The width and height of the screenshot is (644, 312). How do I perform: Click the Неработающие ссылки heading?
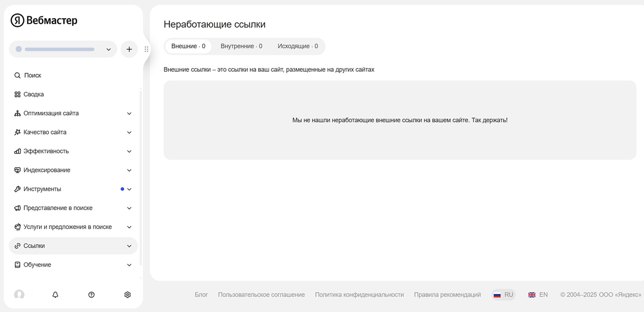click(214, 24)
